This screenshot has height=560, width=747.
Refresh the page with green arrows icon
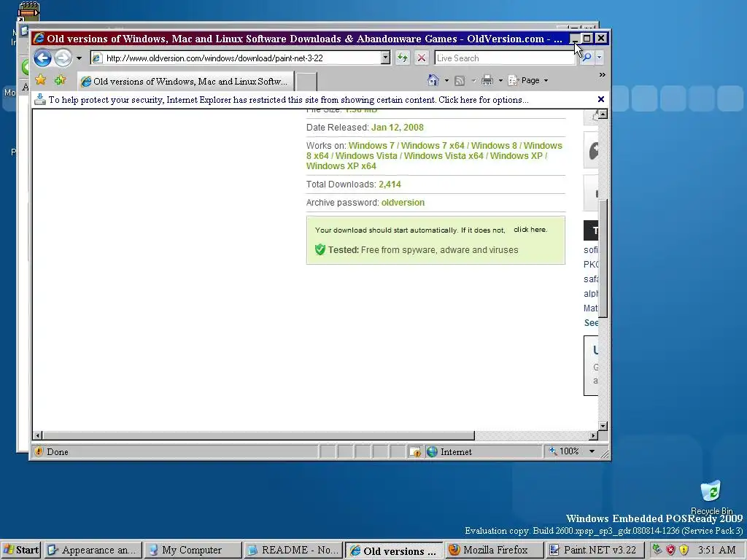tap(403, 58)
